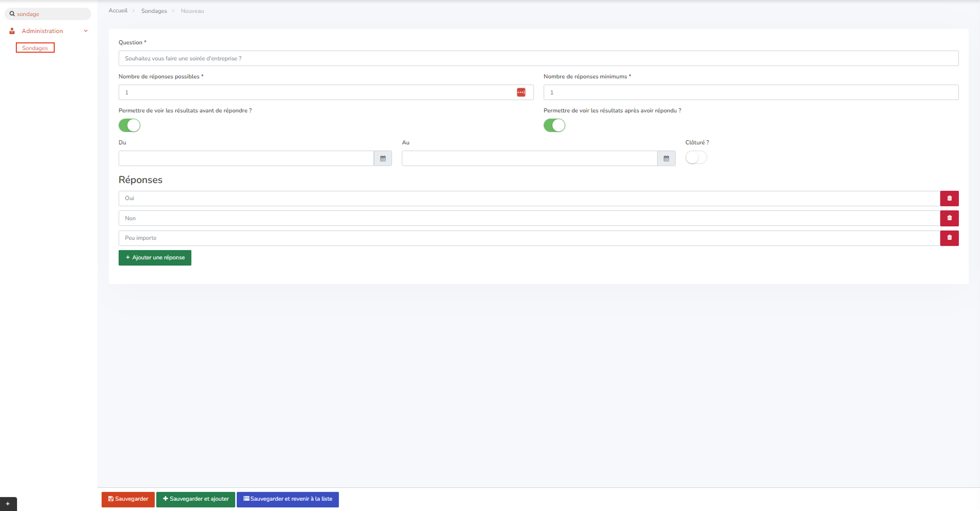Click the calendar icon next to 'Au'
Image resolution: width=980 pixels, height=511 pixels.
[x=666, y=158]
